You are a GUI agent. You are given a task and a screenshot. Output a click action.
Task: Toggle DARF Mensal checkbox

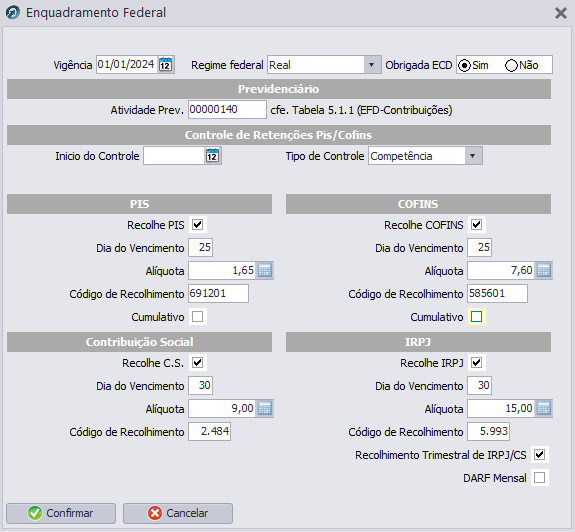[x=539, y=478]
